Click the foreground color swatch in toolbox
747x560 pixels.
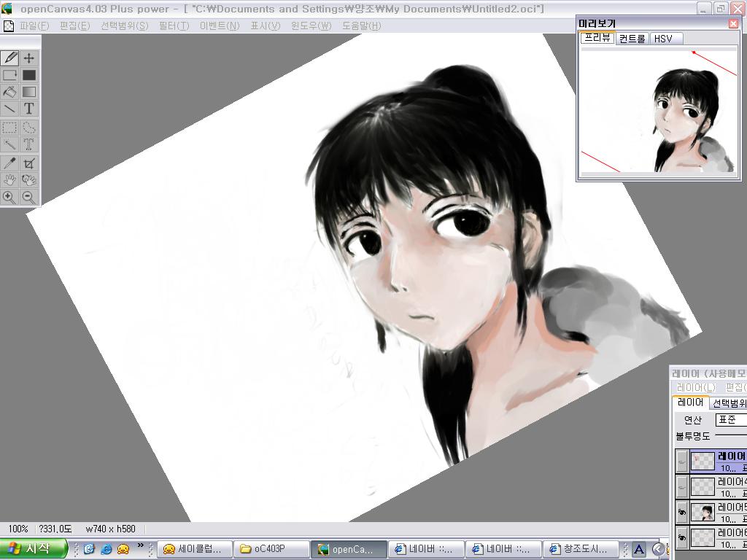click(x=29, y=75)
